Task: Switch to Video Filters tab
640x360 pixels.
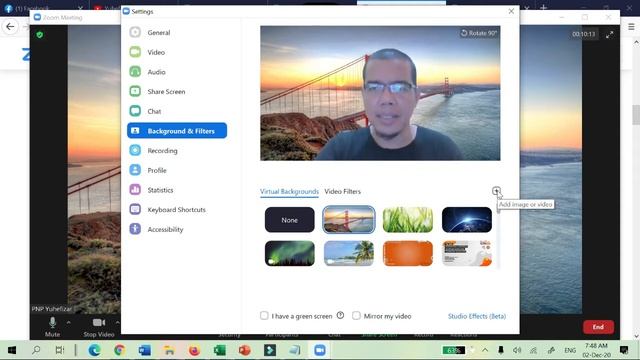Action: [x=342, y=191]
